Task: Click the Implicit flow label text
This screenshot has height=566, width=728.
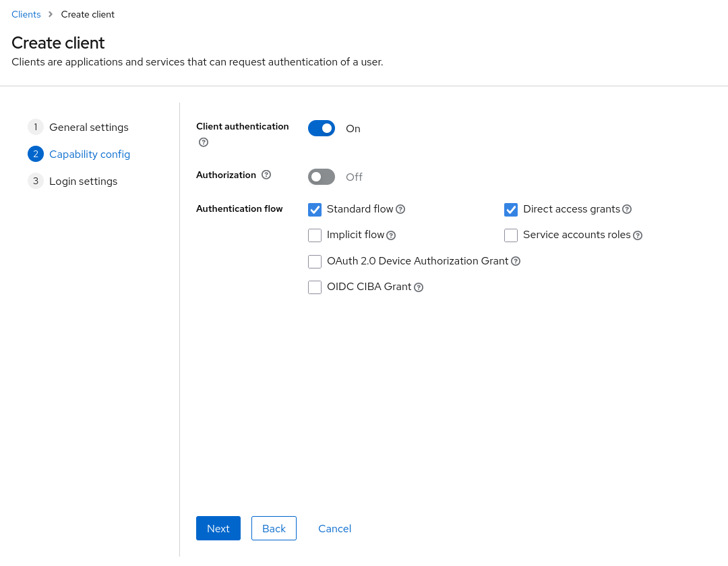Action: (x=356, y=235)
